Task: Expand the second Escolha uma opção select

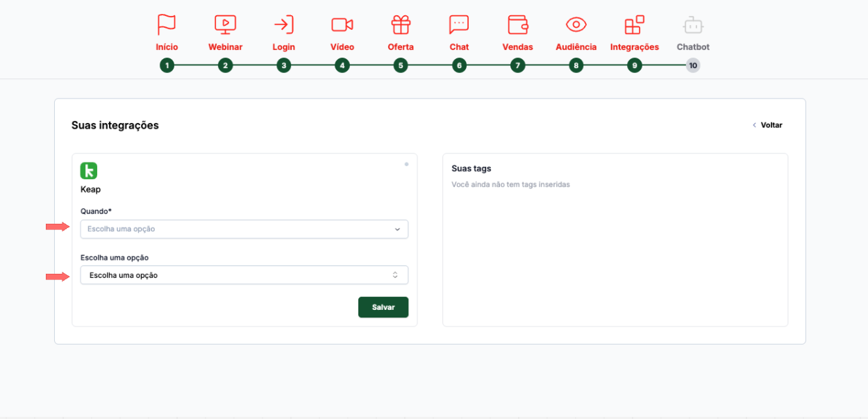Action: point(244,275)
